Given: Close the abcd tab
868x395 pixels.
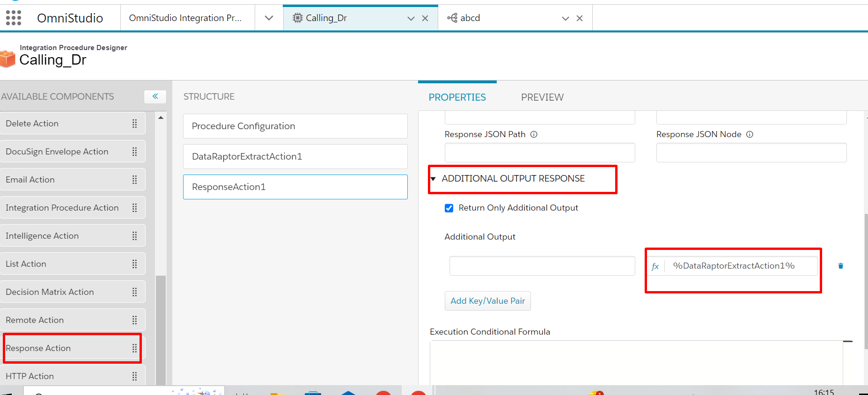Looking at the screenshot, I should pyautogui.click(x=580, y=18).
